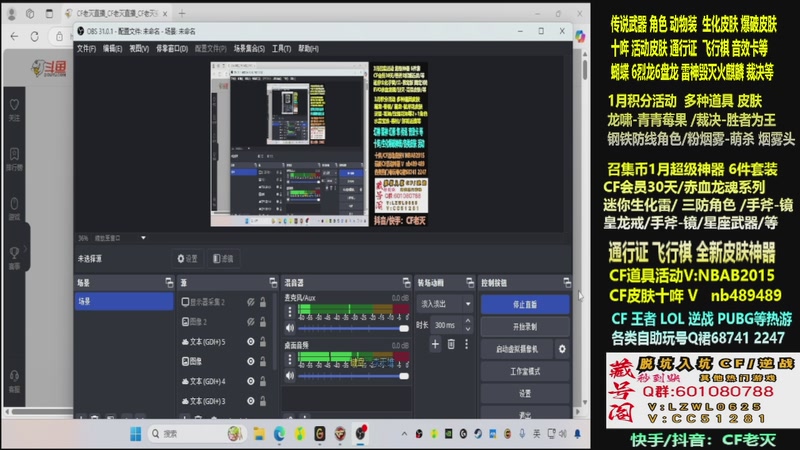The height and width of the screenshot is (450, 800).
Task: Click the 300 ms duration field
Action: click(446, 325)
